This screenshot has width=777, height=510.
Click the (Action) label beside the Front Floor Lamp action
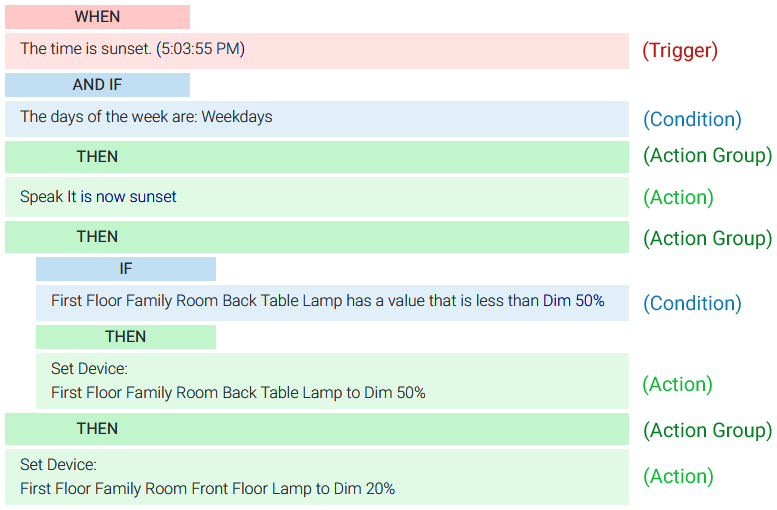pyautogui.click(x=678, y=477)
